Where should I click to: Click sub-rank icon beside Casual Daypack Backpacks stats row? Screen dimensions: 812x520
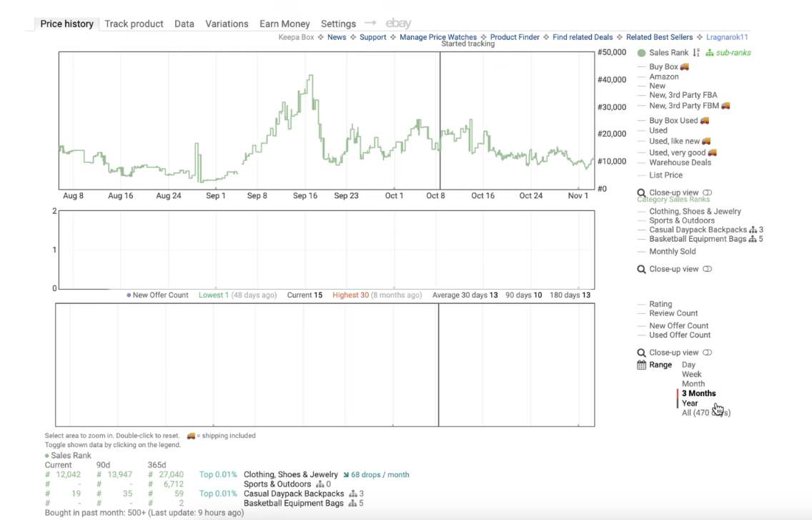tap(352, 494)
